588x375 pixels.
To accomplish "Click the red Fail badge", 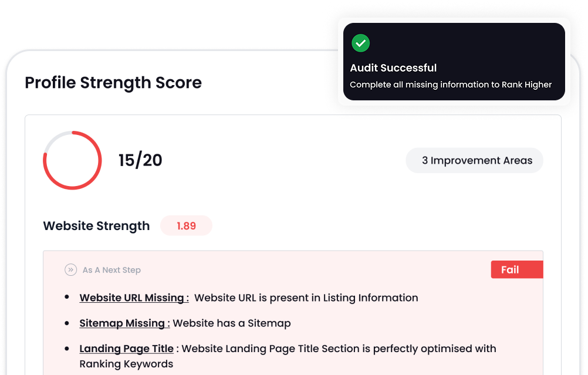I will coord(516,270).
